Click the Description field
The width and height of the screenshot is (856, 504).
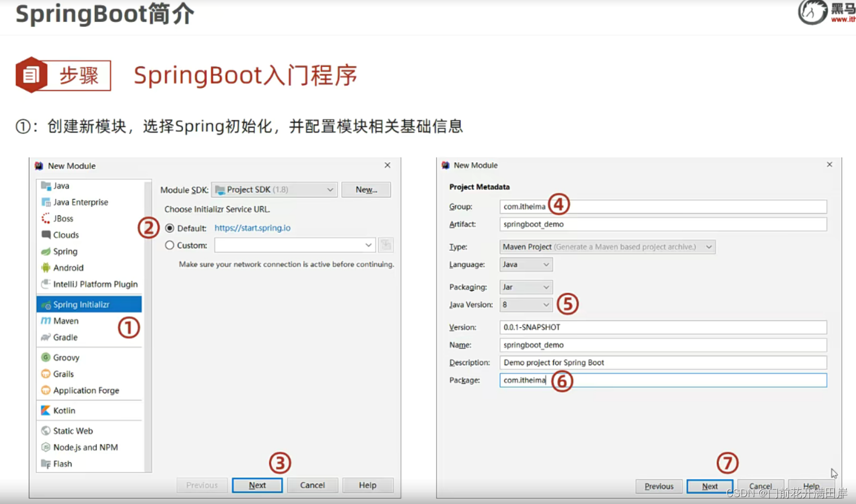(663, 362)
